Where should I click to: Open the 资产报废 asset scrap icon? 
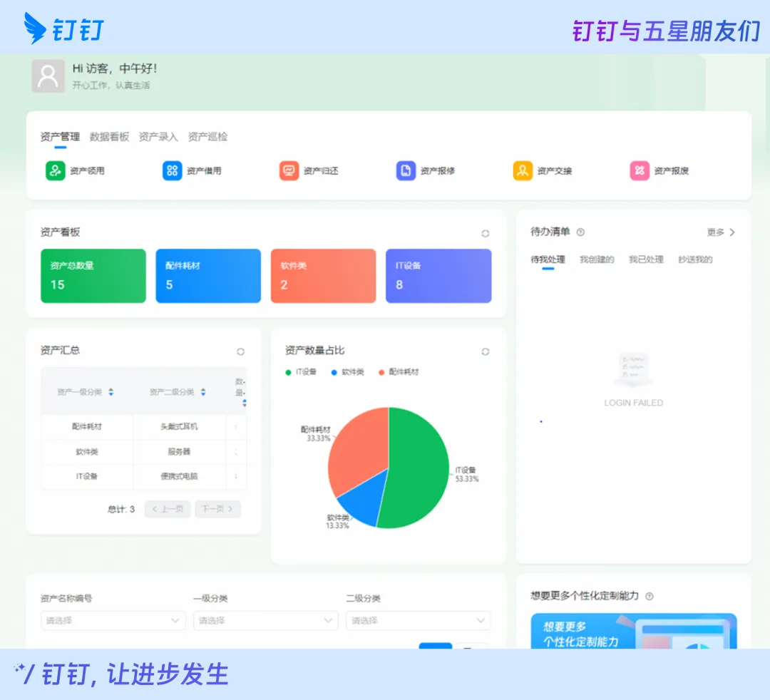click(640, 171)
